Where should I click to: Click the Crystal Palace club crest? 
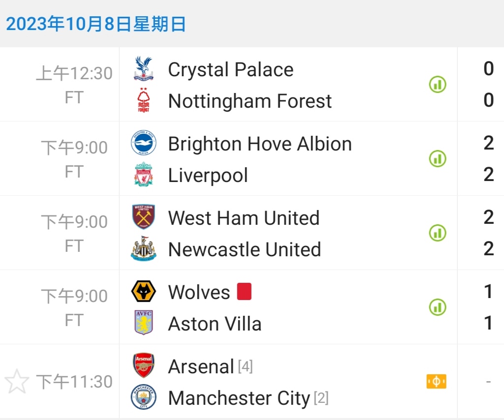144,69
